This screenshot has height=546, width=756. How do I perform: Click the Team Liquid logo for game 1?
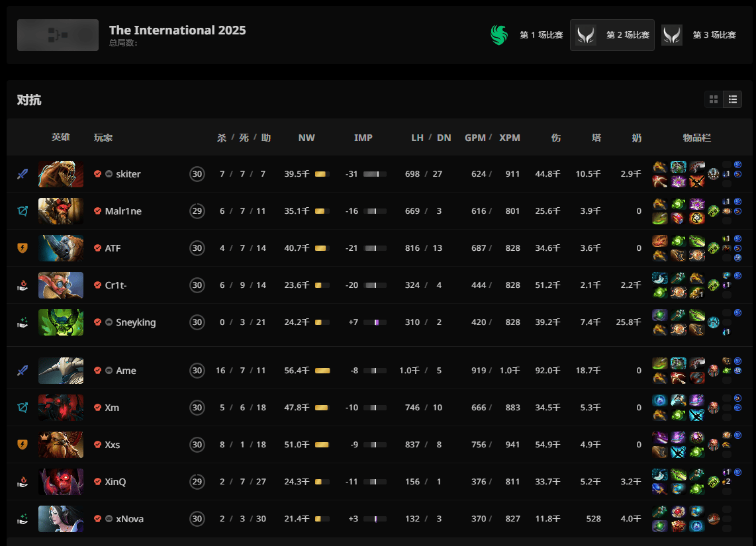coord(499,35)
